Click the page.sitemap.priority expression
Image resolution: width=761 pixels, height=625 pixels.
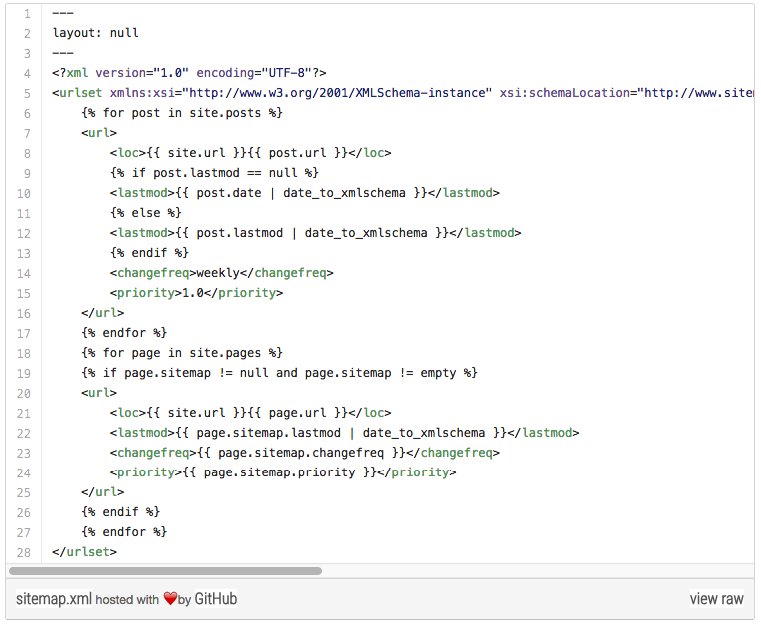[279, 472]
